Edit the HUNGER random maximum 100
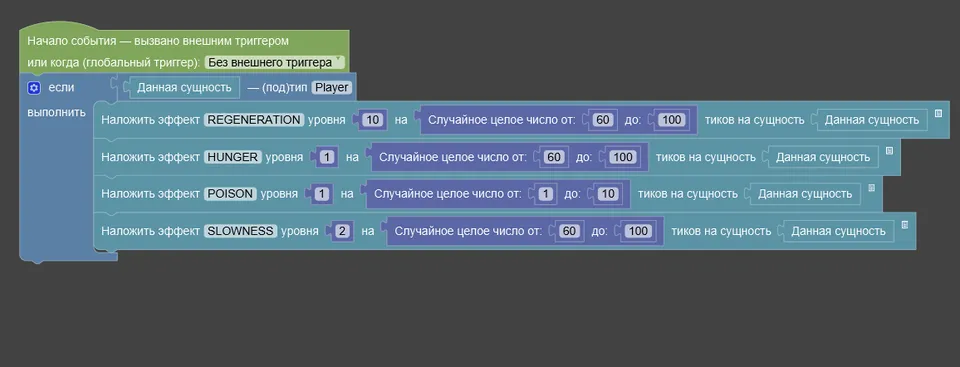Image resolution: width=960 pixels, height=367 pixels. pos(623,157)
